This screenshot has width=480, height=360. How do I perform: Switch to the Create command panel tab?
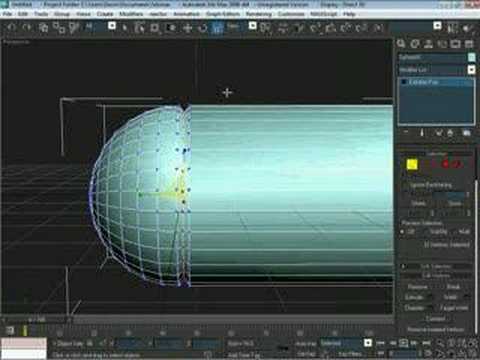click(x=401, y=44)
